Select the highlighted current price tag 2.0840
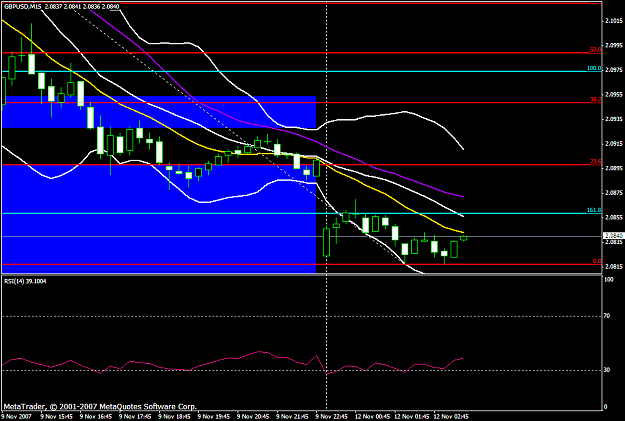The width and height of the screenshot is (625, 421). pos(614,236)
